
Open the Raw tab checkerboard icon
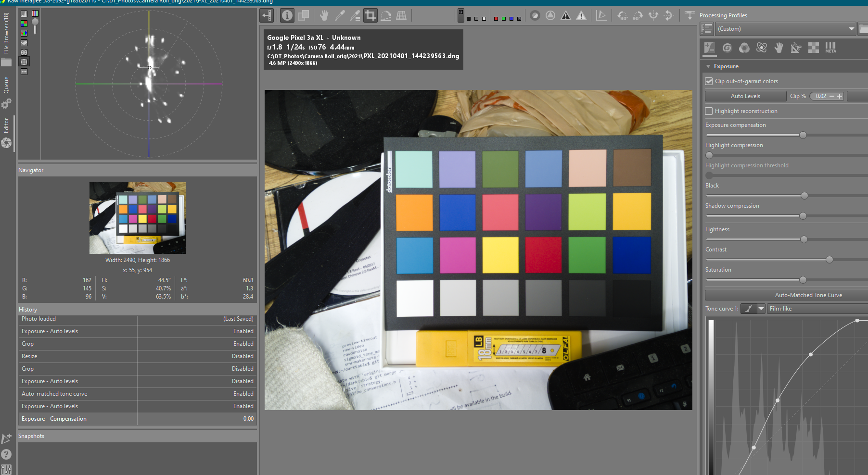(814, 48)
